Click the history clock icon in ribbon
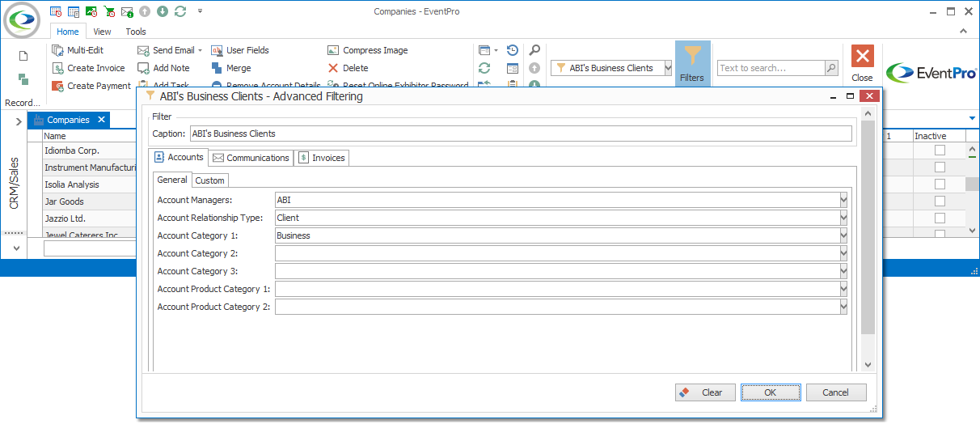 (513, 50)
